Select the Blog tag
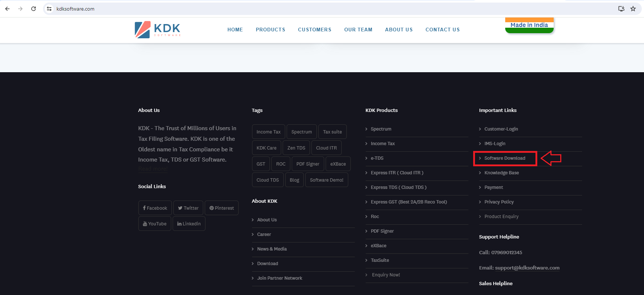Image resolution: width=644 pixels, height=295 pixels. (x=294, y=180)
